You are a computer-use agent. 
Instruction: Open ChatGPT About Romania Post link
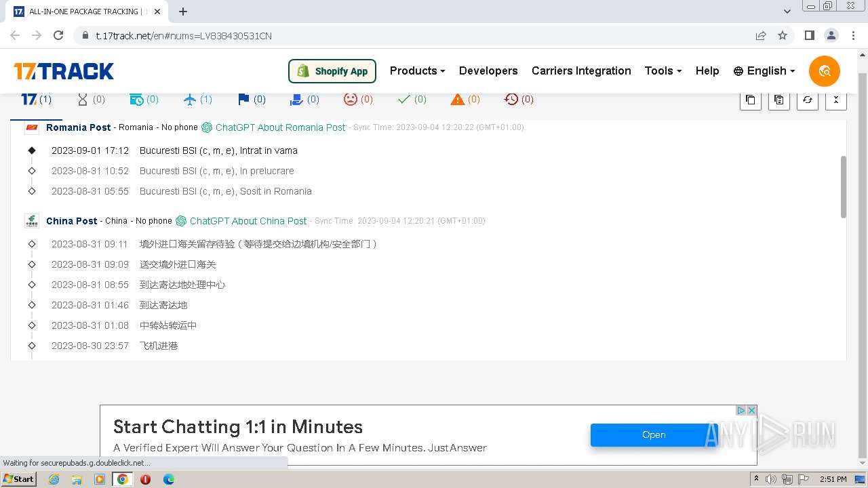point(274,127)
